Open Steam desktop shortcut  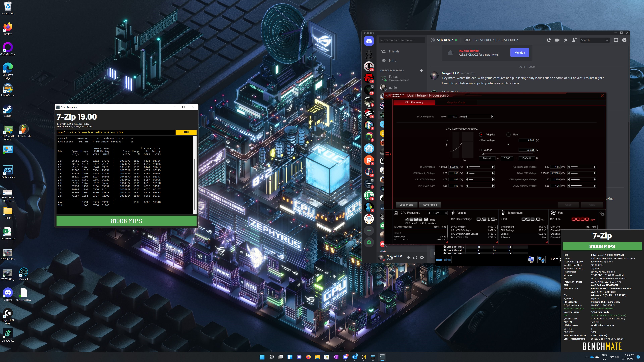click(x=8, y=110)
